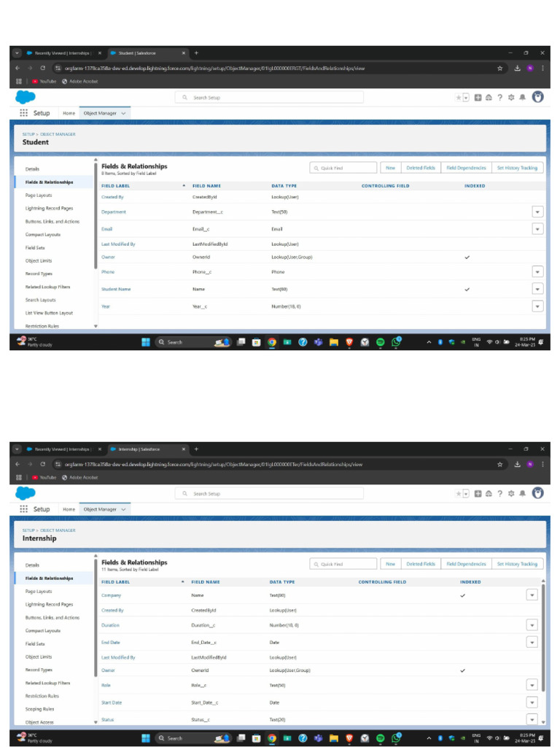Click the favorites star icon on Student page

[459, 97]
